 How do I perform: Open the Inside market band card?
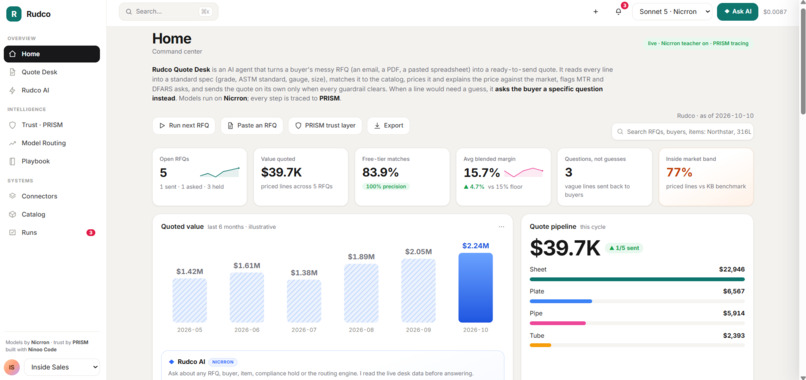click(x=706, y=177)
